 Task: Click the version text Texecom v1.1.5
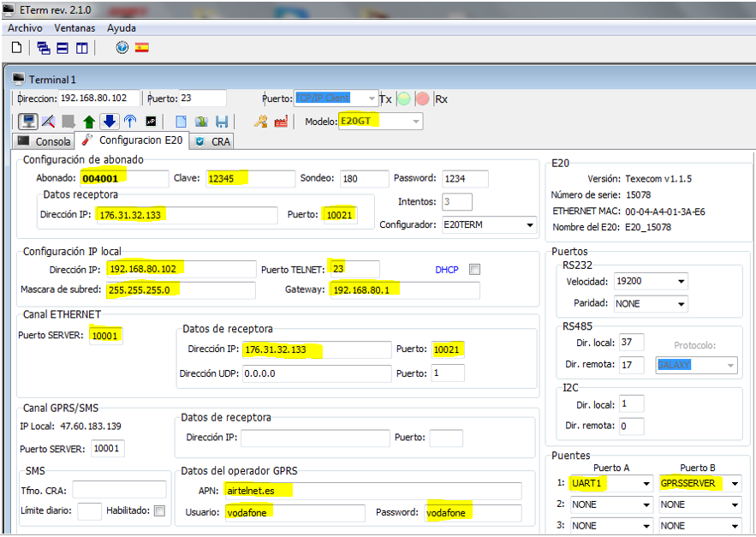coord(658,179)
